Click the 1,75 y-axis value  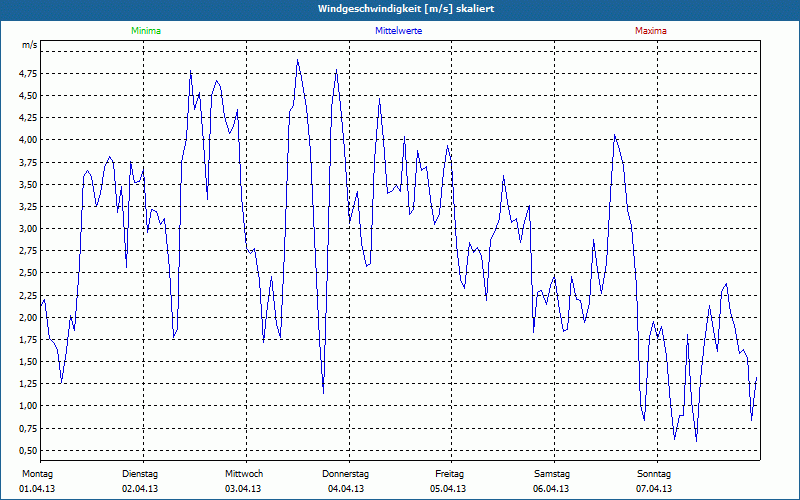click(x=29, y=339)
